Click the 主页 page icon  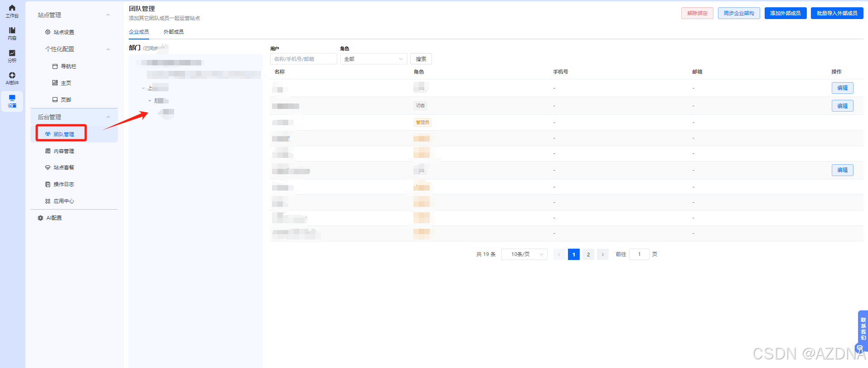pos(55,83)
